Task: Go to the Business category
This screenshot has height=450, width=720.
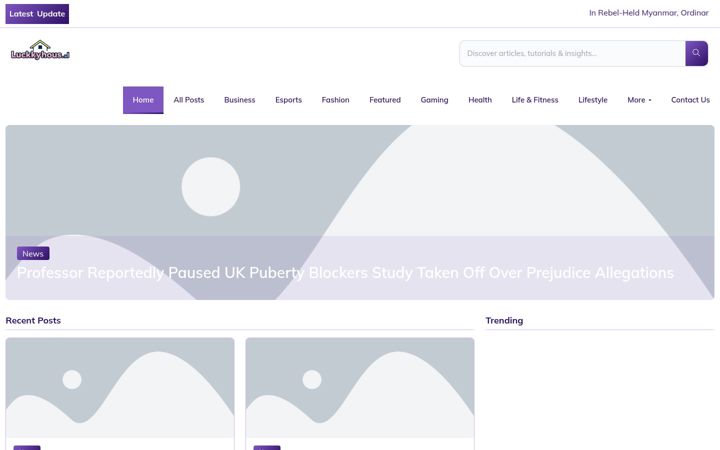Action: [240, 100]
